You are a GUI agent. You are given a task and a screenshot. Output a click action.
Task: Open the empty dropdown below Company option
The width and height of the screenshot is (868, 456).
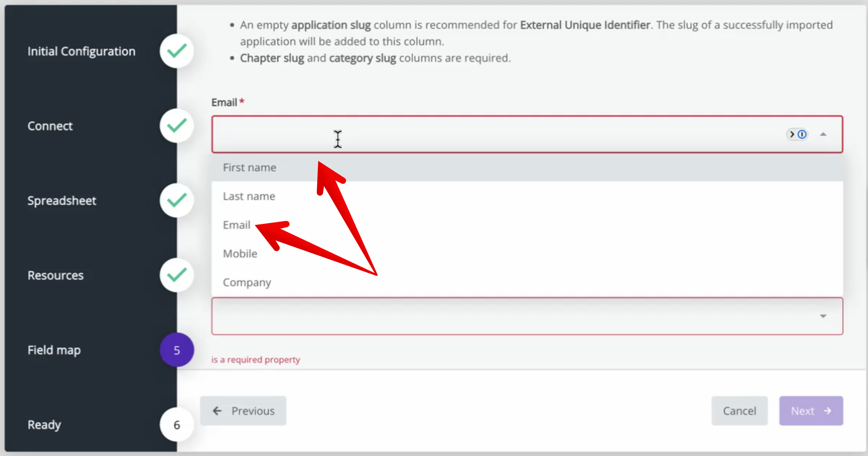click(x=501, y=316)
